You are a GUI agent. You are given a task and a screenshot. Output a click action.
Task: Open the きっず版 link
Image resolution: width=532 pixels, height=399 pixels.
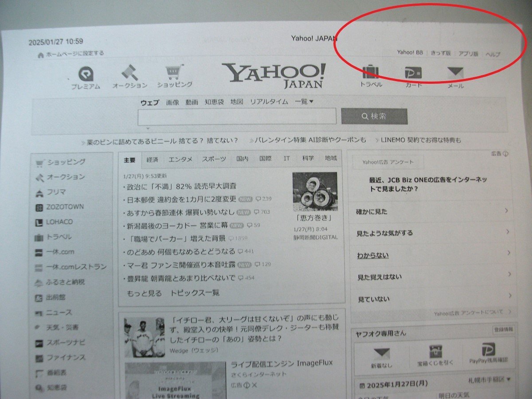[441, 53]
